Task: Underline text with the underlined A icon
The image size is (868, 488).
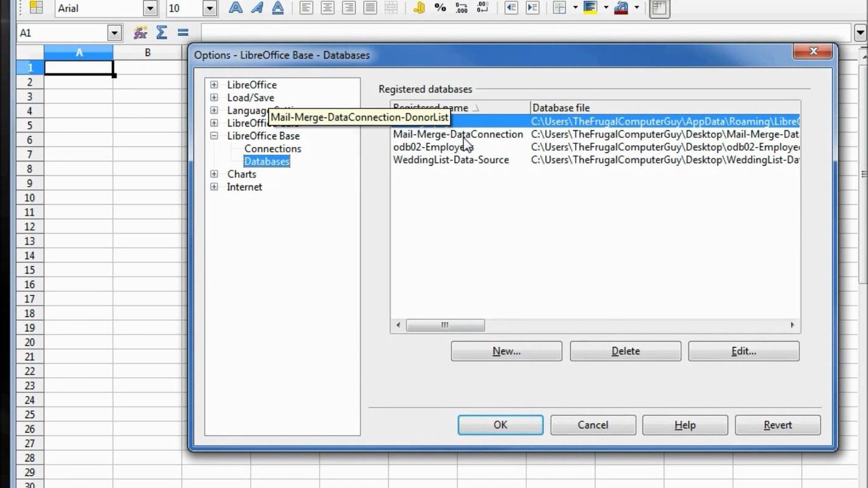Action: pos(278,8)
